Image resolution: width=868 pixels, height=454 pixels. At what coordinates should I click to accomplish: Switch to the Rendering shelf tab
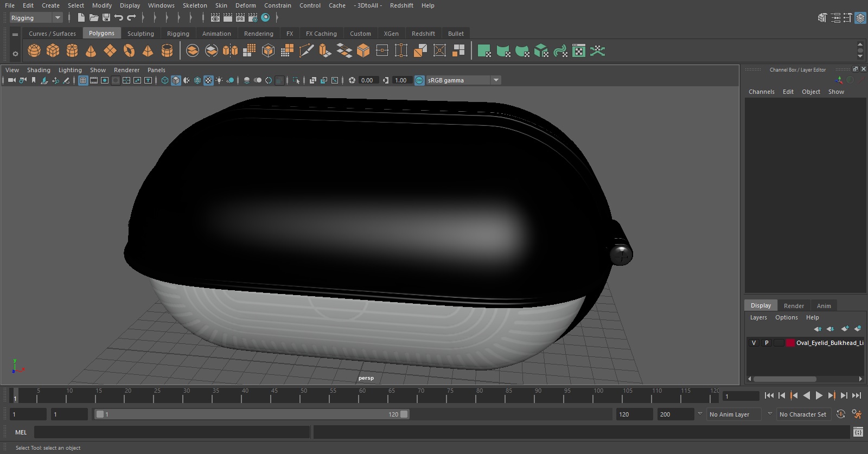[259, 34]
